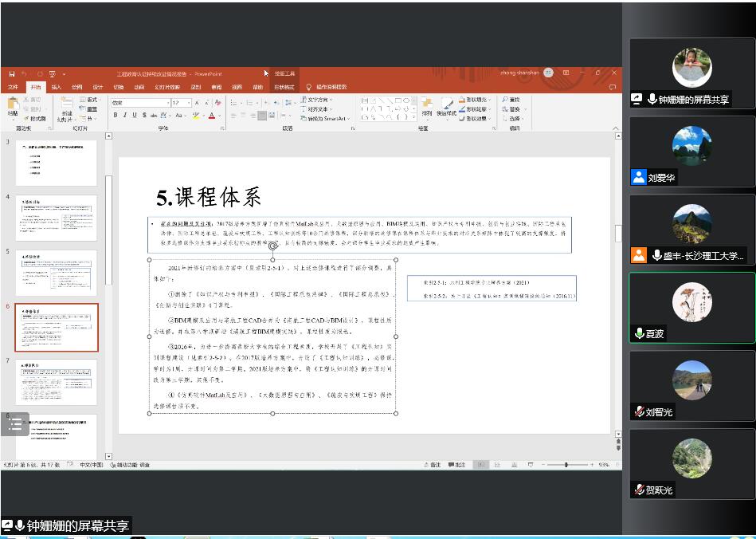756x539 pixels.
Task: Expand the Shape Fill (形状填充) dropdown
Action: tap(491, 100)
